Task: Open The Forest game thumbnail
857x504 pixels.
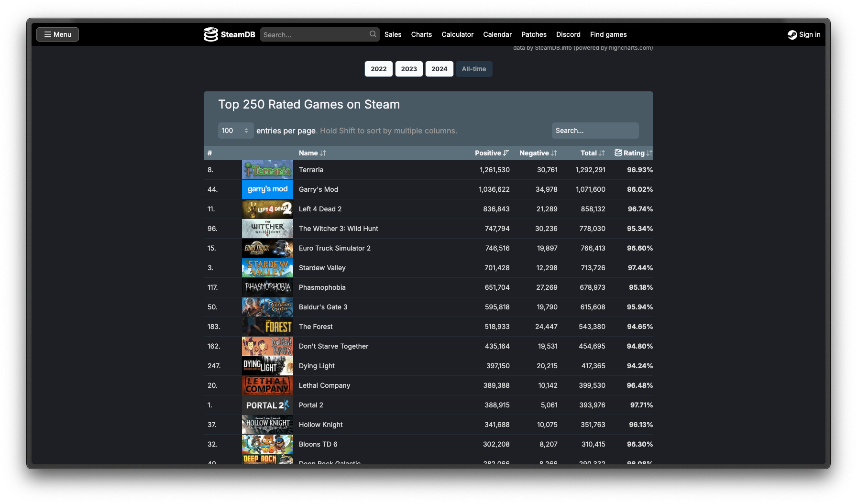Action: [267, 327]
